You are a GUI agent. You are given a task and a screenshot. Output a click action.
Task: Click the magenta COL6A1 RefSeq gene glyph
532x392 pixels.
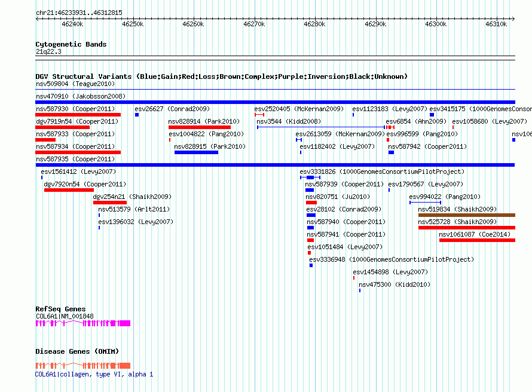click(82, 323)
